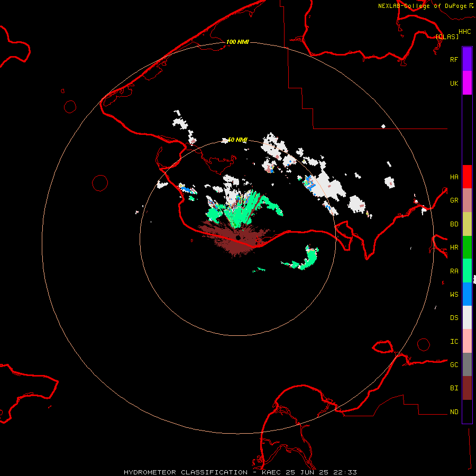Image resolution: width=476 pixels, height=476 pixels.
Task: Select the BD yellow legend block
Action: coord(467,224)
